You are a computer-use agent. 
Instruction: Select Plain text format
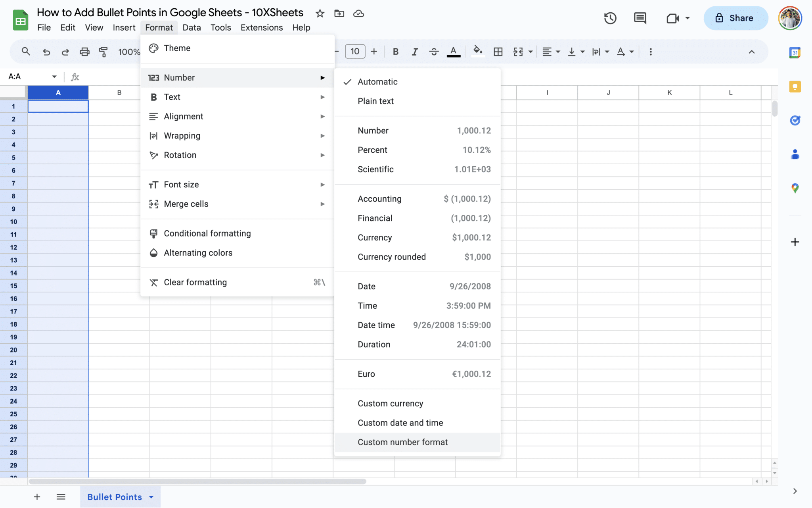click(417, 101)
